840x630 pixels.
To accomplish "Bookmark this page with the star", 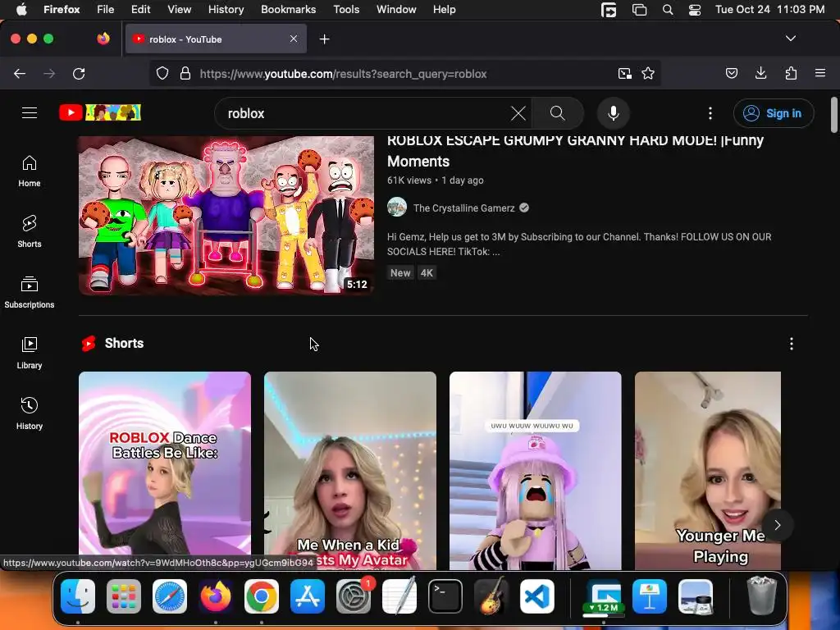I will click(648, 73).
